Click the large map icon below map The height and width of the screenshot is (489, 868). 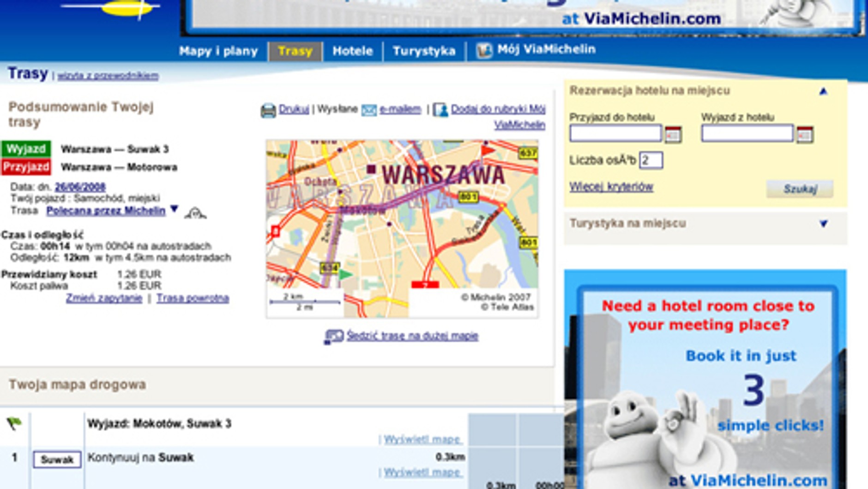point(333,336)
